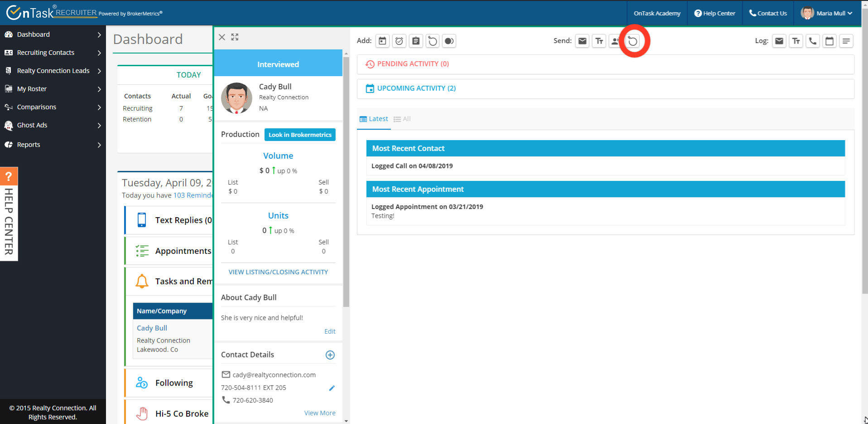Click the Log text message icon
This screenshot has height=424, width=868.
796,41
